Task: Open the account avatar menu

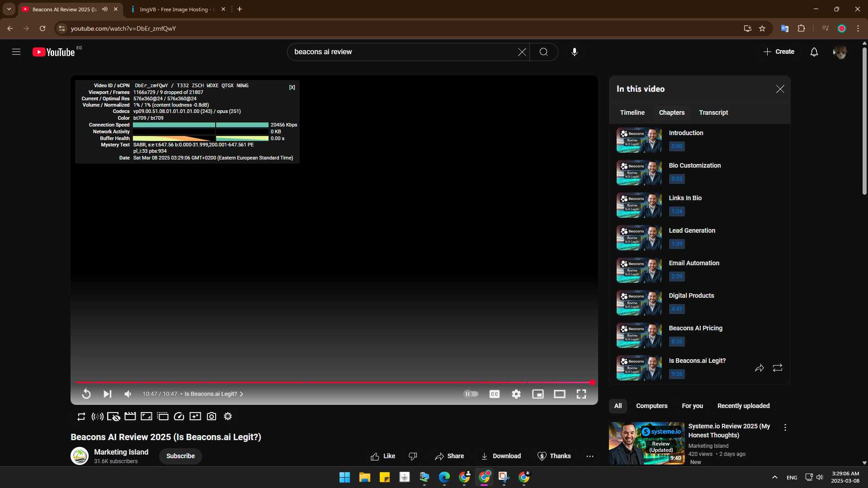Action: pyautogui.click(x=840, y=52)
